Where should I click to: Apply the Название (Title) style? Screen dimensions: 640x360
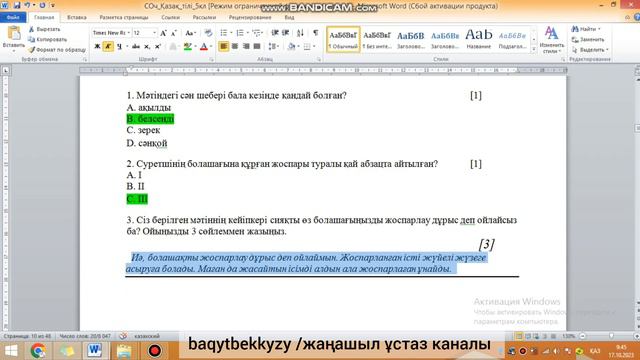click(479, 40)
